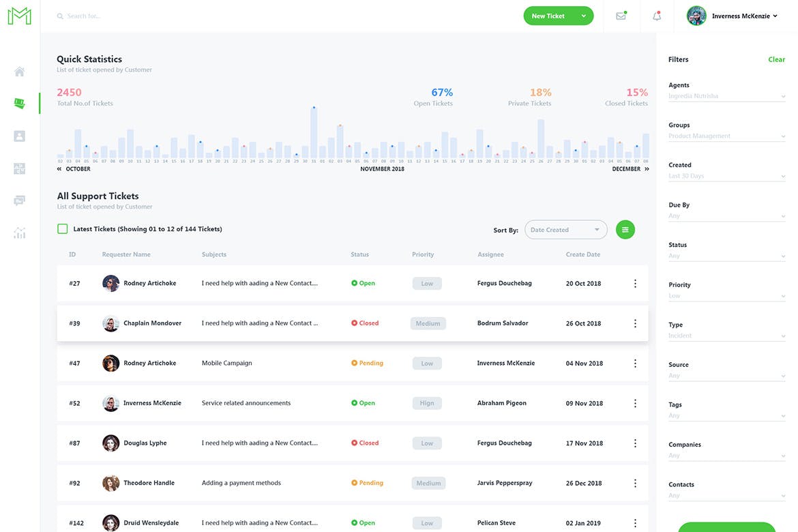Open three-dot menu for ticket #27
The height and width of the screenshot is (532, 798).
coord(635,284)
